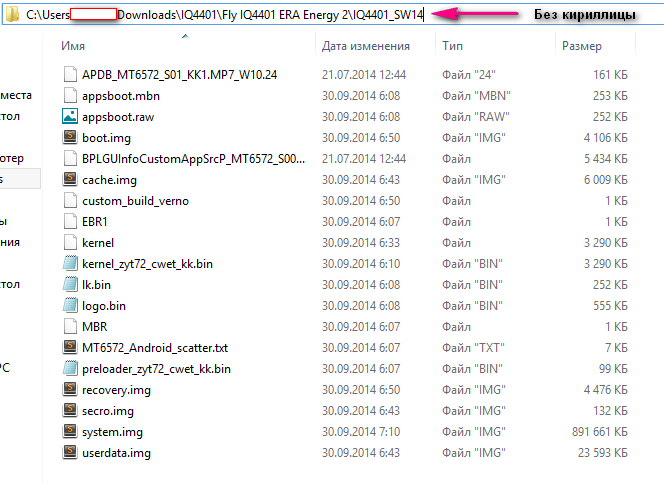
Task: Select the cache.img file icon
Action: click(x=69, y=179)
